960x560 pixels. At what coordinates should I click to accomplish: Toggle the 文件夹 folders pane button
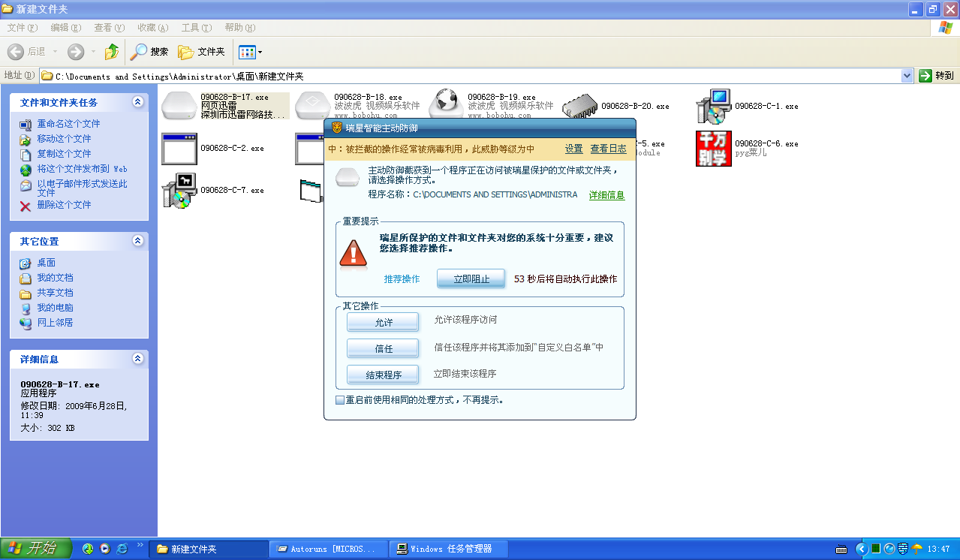pyautogui.click(x=201, y=52)
